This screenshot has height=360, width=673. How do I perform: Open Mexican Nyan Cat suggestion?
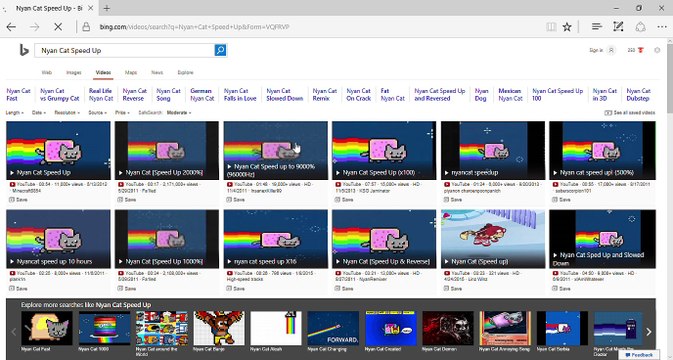[x=510, y=94]
